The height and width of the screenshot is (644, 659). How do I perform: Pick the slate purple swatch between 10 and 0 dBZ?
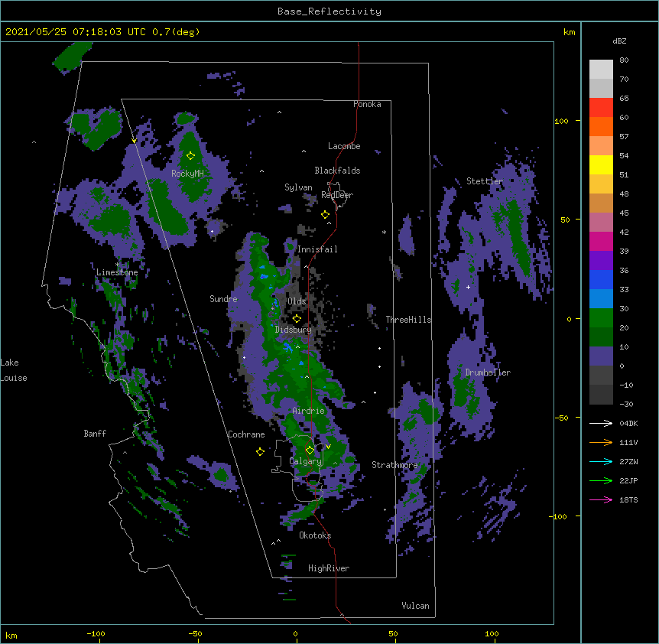601,356
